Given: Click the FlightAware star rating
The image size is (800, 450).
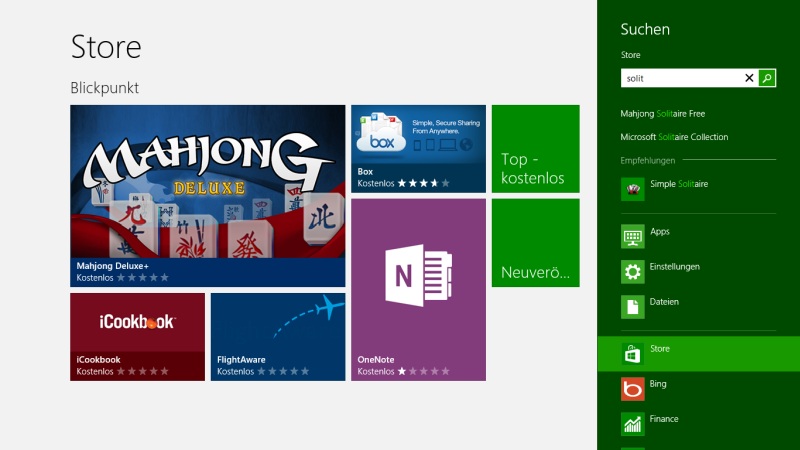Looking at the screenshot, I should [283, 371].
